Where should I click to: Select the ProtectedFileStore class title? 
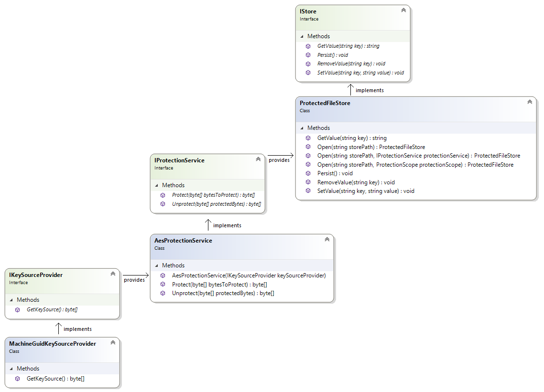pyautogui.click(x=325, y=103)
